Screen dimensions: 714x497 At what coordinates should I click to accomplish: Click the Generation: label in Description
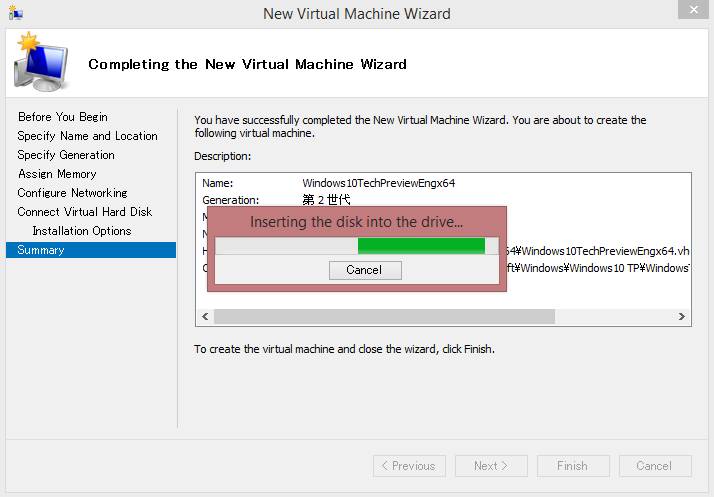(230, 200)
